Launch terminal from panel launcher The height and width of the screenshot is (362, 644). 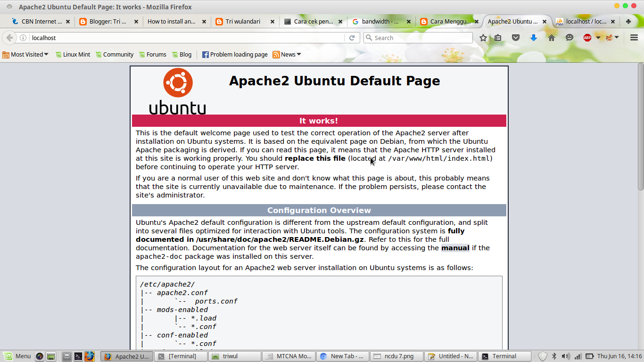pos(78,356)
